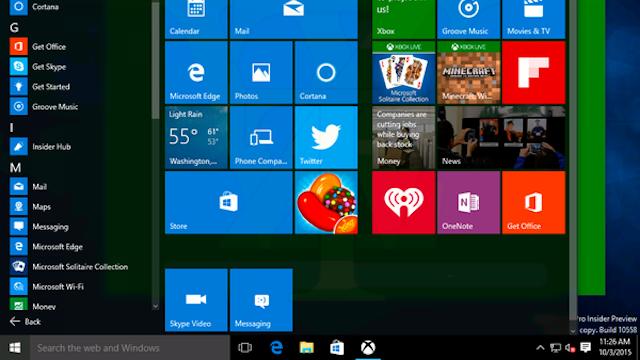640x360 pixels.
Task: Open Microsoft Solitaire Collection tile
Action: tap(403, 72)
